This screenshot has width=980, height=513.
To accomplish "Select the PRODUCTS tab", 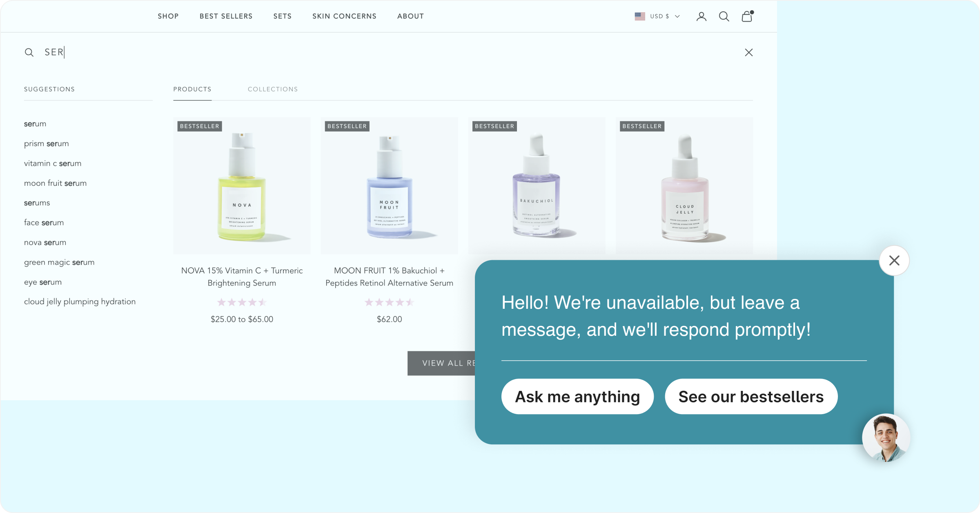I will [x=192, y=89].
